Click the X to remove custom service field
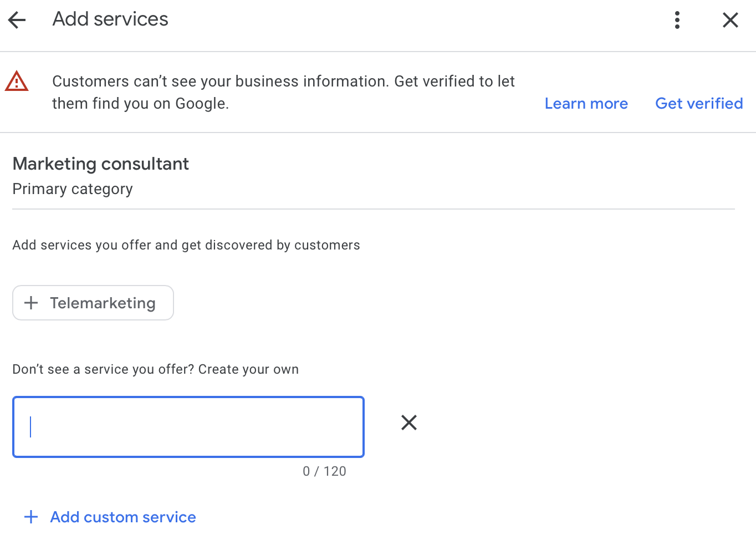 [408, 422]
